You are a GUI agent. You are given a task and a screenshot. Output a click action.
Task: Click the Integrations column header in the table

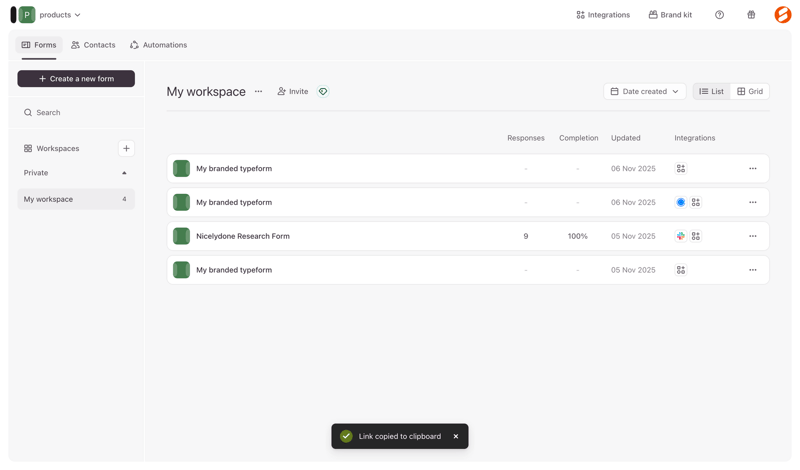coord(694,138)
